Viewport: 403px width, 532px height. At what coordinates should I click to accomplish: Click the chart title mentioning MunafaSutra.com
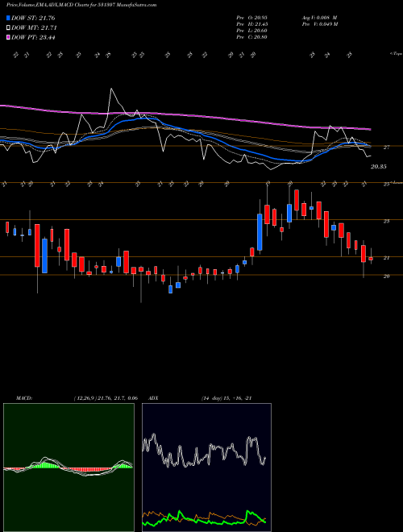(x=81, y=6)
